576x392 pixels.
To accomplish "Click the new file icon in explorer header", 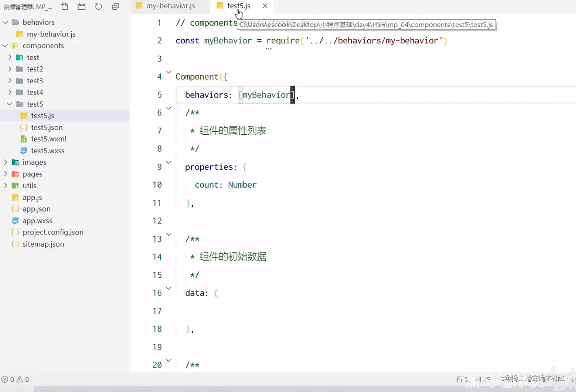I will click(x=65, y=6).
